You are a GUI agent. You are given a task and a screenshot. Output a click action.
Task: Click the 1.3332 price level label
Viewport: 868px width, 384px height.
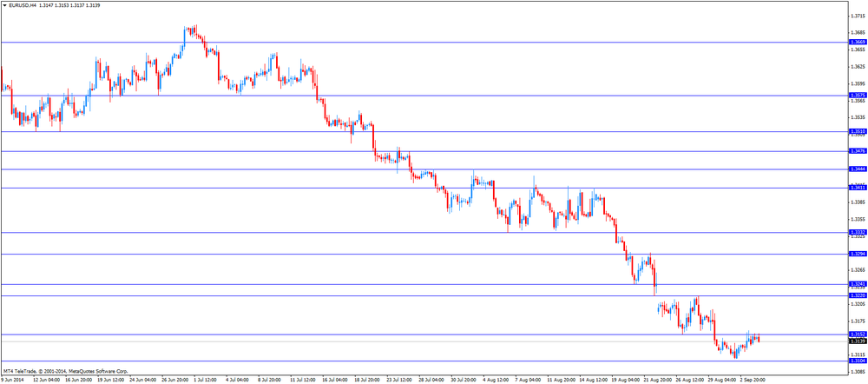857,232
